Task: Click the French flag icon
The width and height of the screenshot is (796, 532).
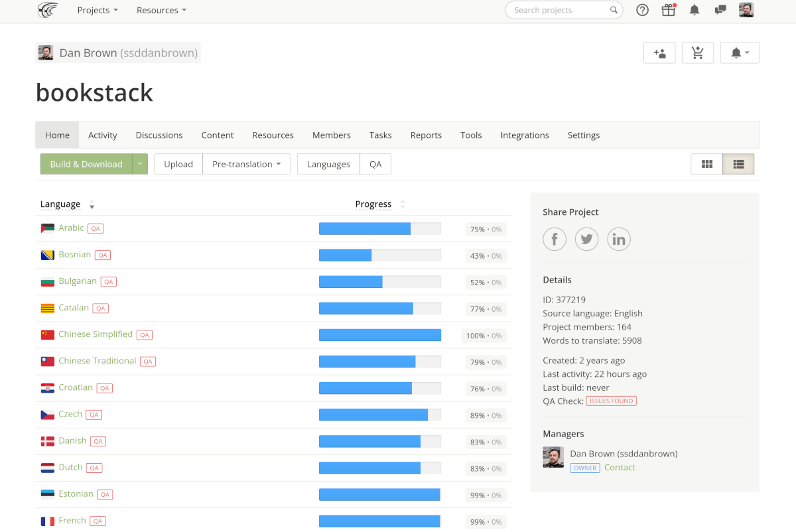Action: [x=47, y=521]
